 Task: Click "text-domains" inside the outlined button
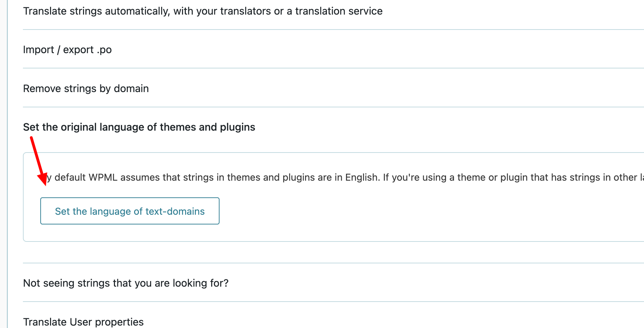coord(175,211)
